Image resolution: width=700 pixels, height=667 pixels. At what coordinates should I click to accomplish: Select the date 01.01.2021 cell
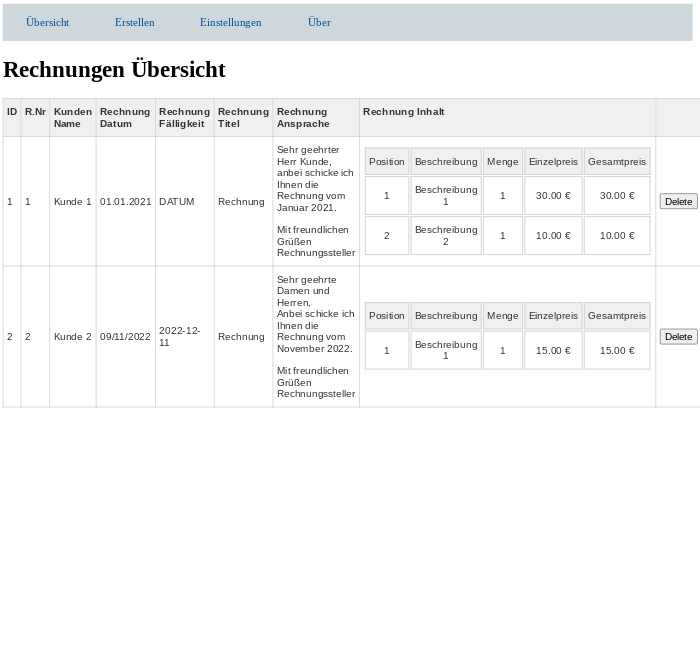(125, 202)
